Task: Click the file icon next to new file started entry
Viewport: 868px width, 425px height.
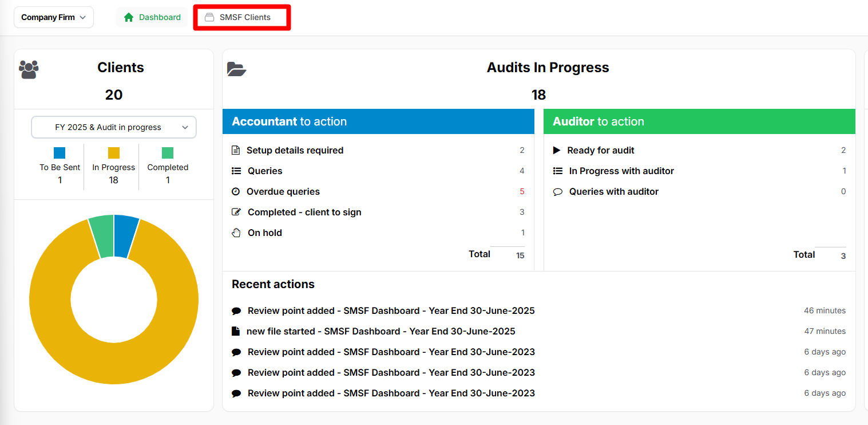Action: coord(236,331)
